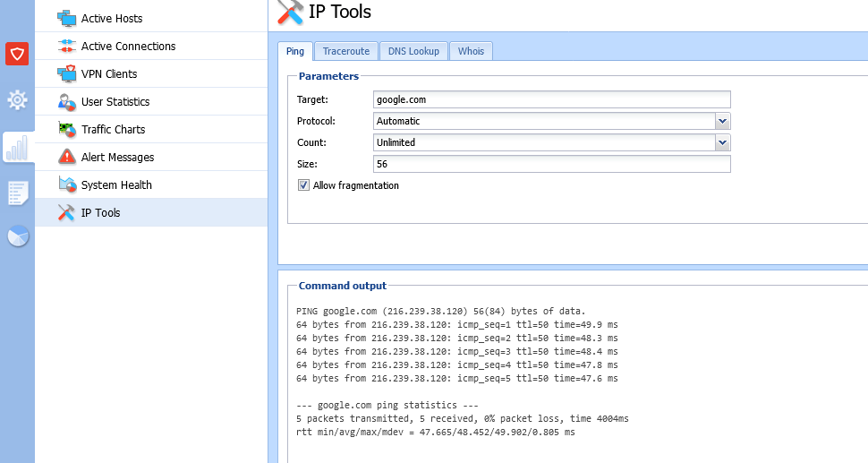Click the Size input field
Screen dimensions: 868x463
pos(551,164)
